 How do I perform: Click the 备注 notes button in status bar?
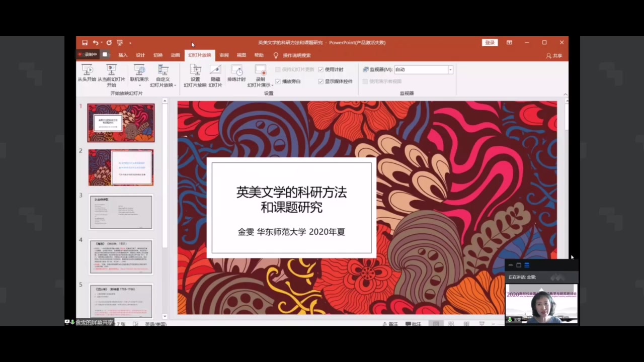[x=390, y=324]
